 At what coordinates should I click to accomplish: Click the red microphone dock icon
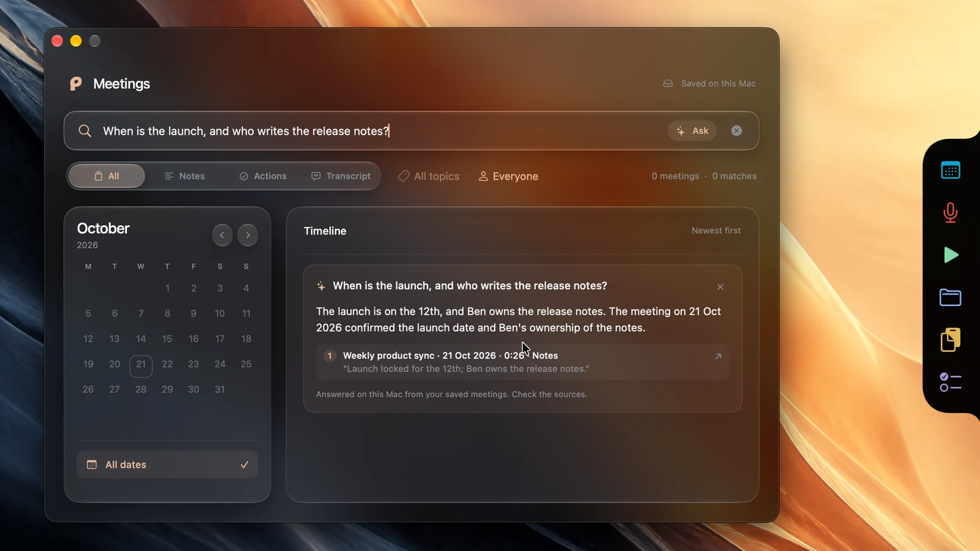coord(951,212)
